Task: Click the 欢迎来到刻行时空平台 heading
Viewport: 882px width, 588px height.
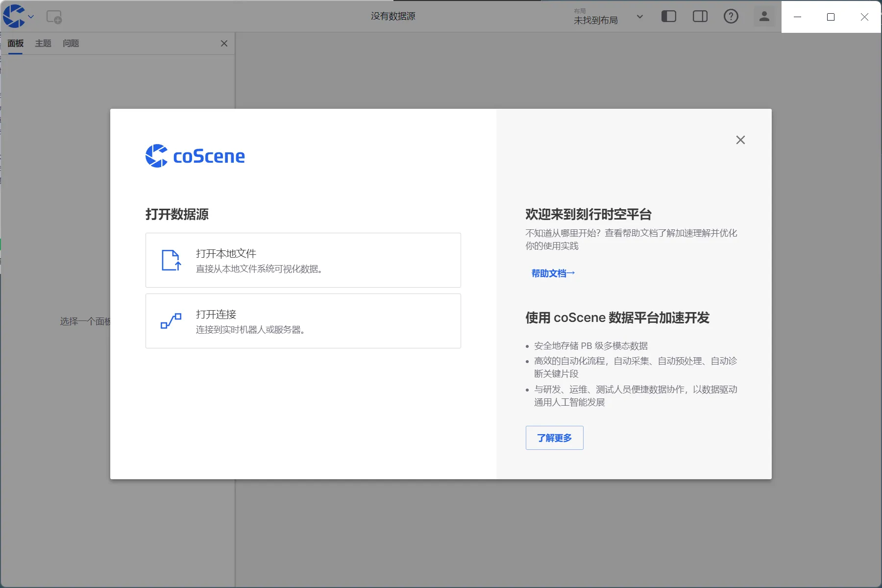Action: pos(588,215)
